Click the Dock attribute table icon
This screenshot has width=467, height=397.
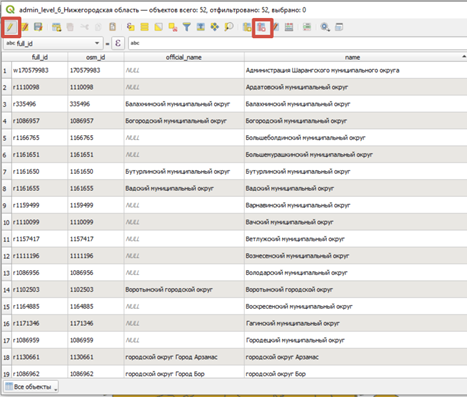pyautogui.click(x=339, y=27)
